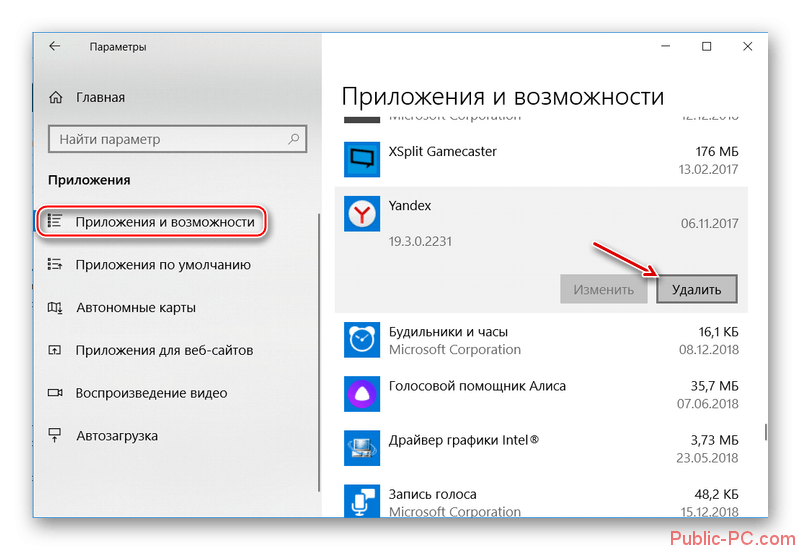Maximize the Параметры window
Viewport: 800px width, 550px height.
(x=707, y=46)
